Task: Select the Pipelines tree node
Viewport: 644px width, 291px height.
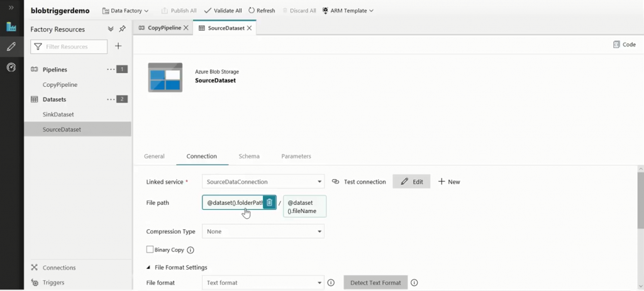Action: (x=55, y=69)
